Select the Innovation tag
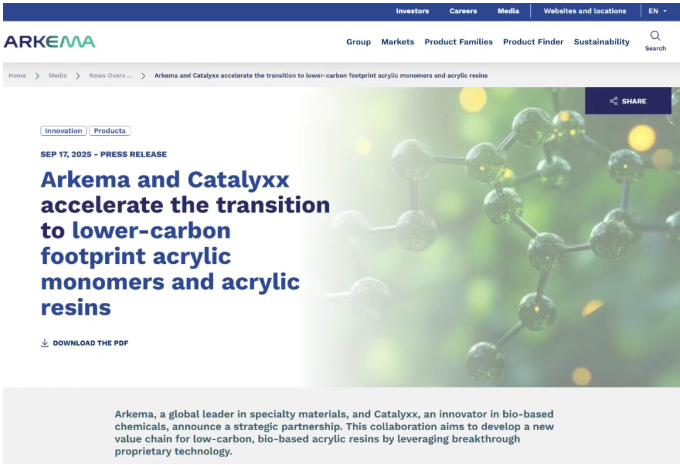The height and width of the screenshot is (465, 680). click(64, 131)
